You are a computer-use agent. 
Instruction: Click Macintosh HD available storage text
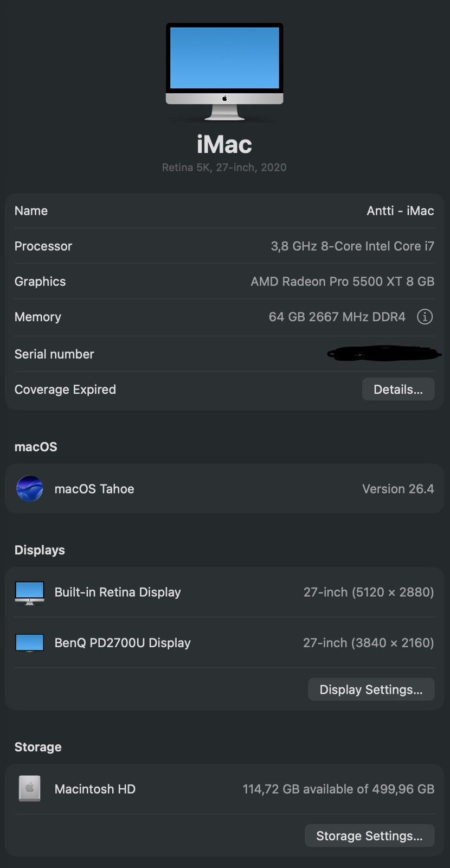click(338, 789)
